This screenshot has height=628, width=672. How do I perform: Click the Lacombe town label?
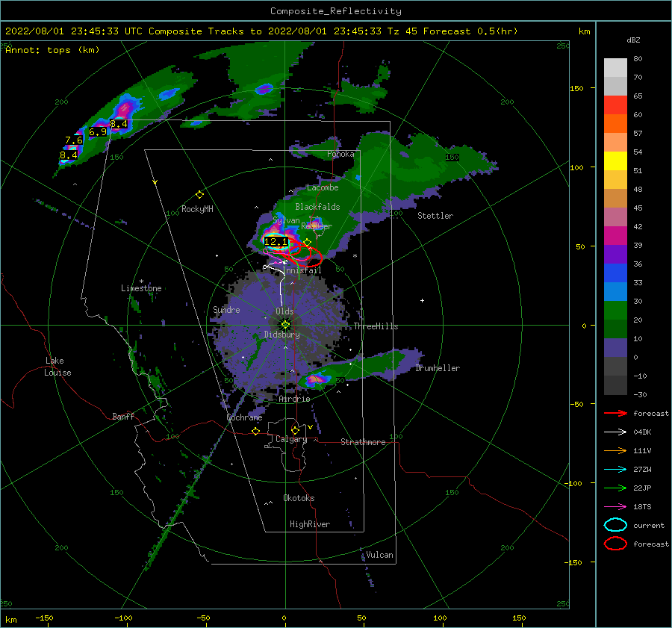point(323,187)
